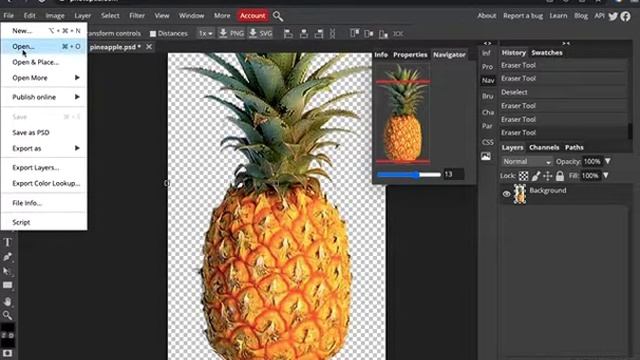Lock position move icon
The image size is (640, 360).
pyautogui.click(x=548, y=176)
